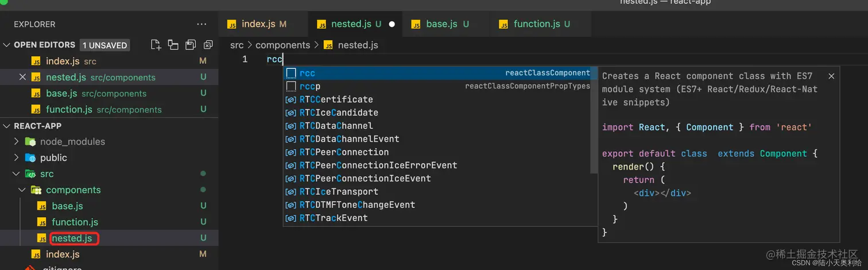Switch to the index.js editor tab
868x270 pixels.
(x=263, y=24)
